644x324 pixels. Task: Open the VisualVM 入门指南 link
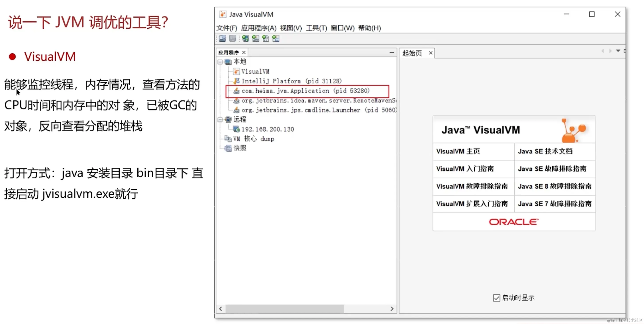(465, 169)
